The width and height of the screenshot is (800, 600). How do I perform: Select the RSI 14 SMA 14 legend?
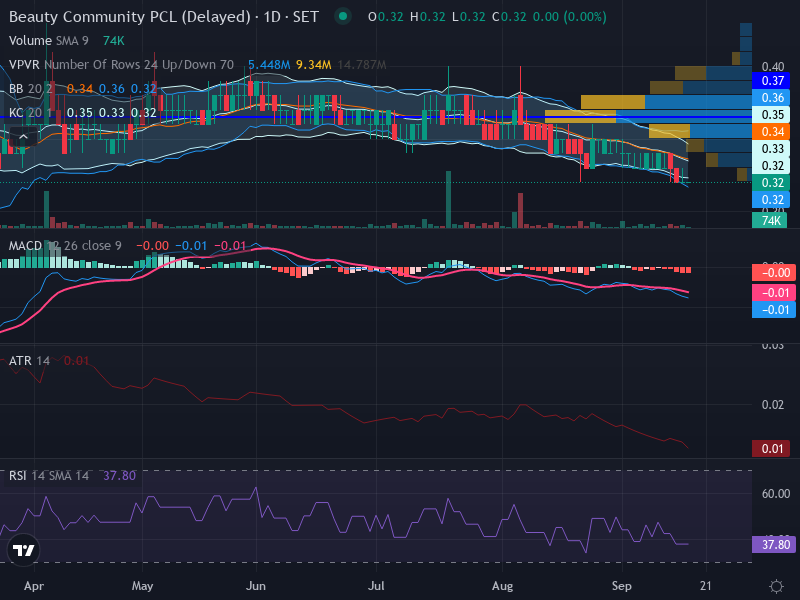[x=48, y=476]
